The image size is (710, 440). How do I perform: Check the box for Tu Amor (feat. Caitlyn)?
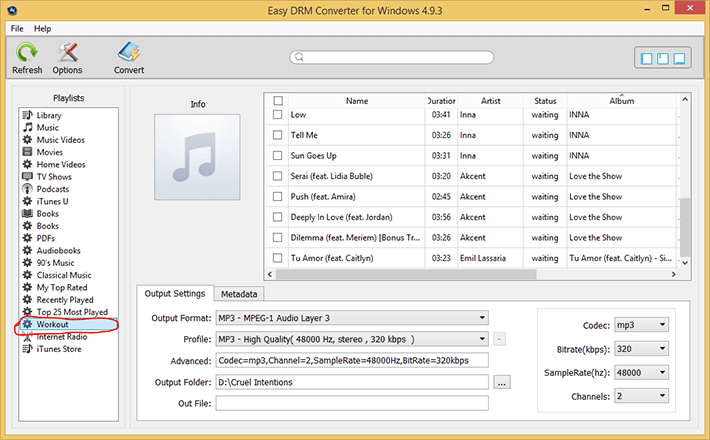point(278,258)
